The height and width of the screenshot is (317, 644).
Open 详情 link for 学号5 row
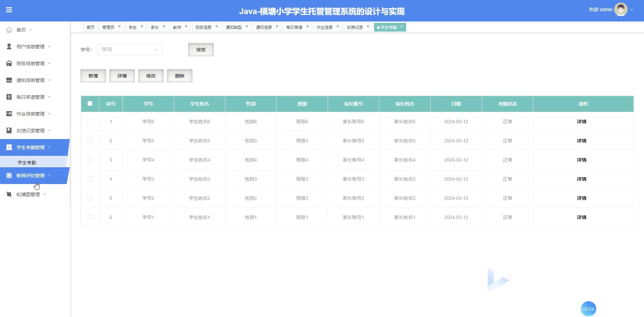click(582, 141)
